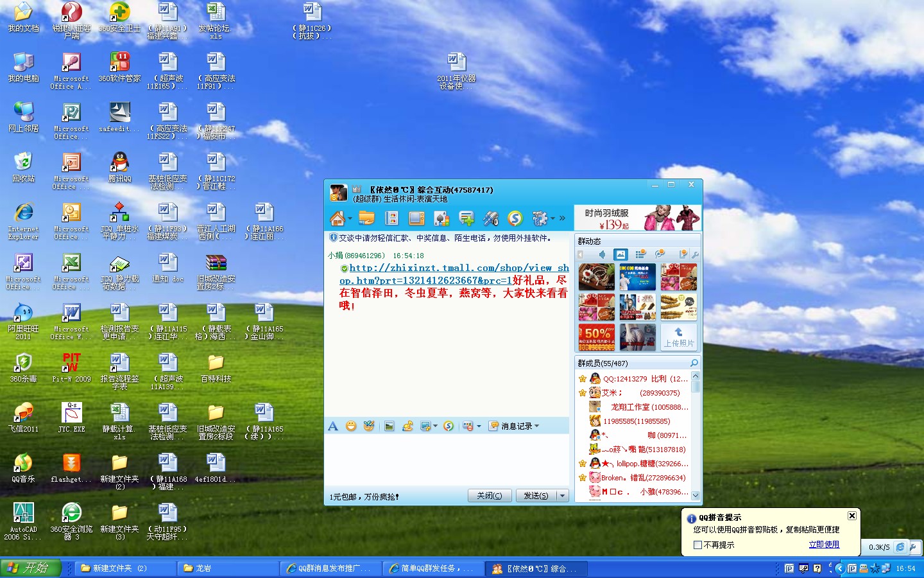Click the 立即使用 link in QQ拼音 tip
The image size is (924, 578).
824,545
